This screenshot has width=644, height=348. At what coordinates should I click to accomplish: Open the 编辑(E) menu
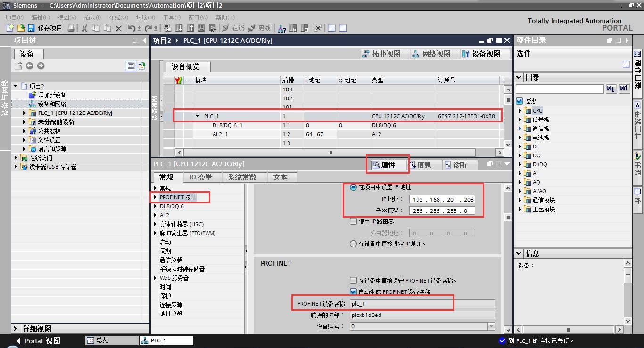(41, 17)
